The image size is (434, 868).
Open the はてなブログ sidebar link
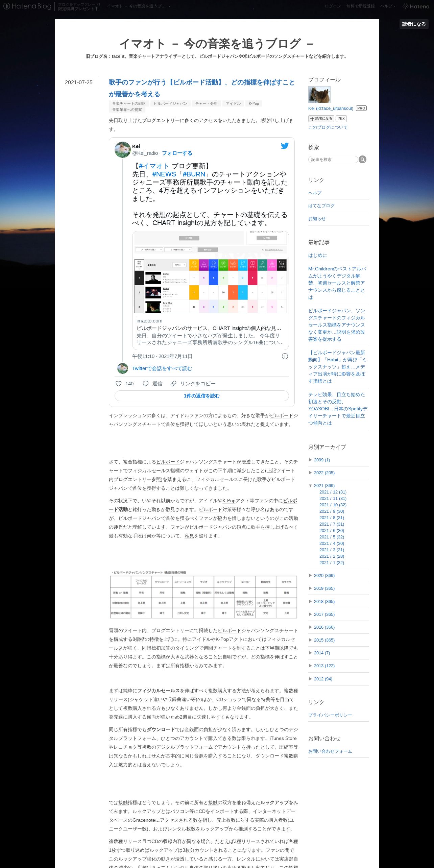tap(321, 206)
